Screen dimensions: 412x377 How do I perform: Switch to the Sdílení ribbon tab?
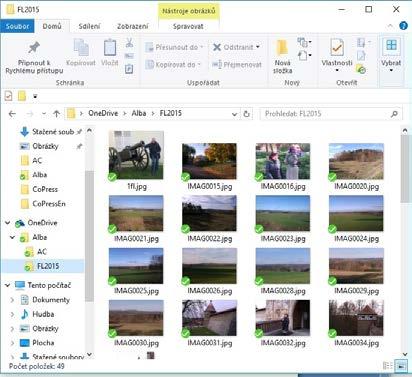(x=89, y=26)
